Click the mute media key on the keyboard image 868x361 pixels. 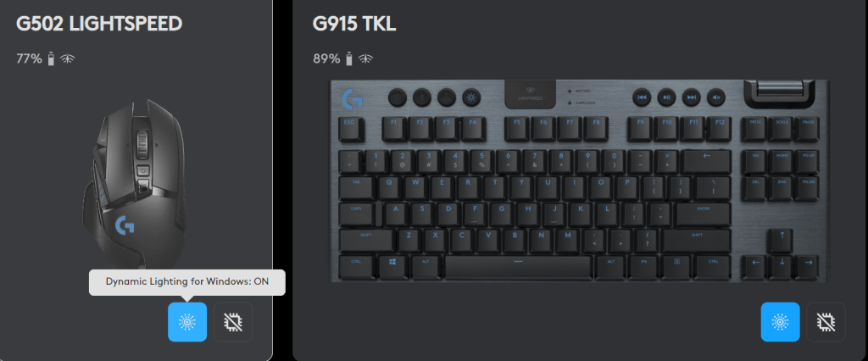715,97
